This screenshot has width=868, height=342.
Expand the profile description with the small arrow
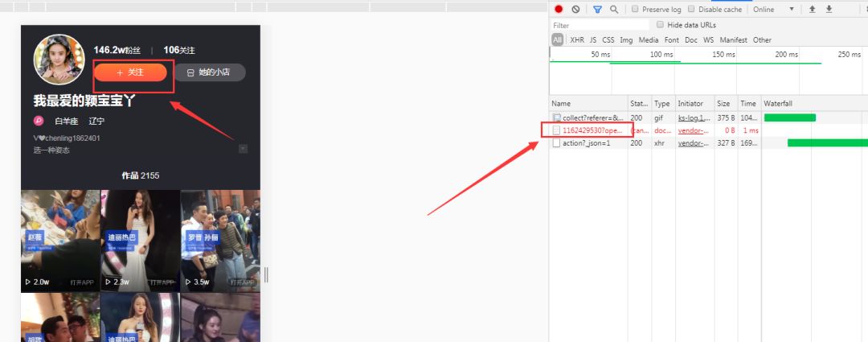pyautogui.click(x=243, y=149)
